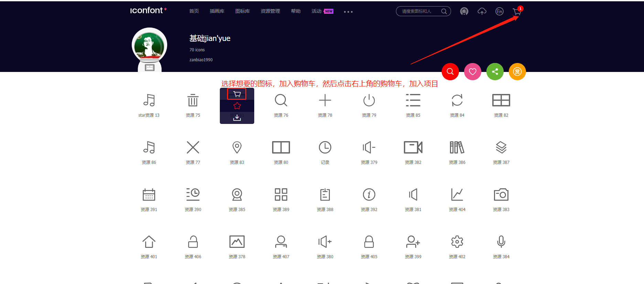Viewport: 644px width, 284px height.
Task: Select the microphone icon 资源 384
Action: (x=501, y=242)
